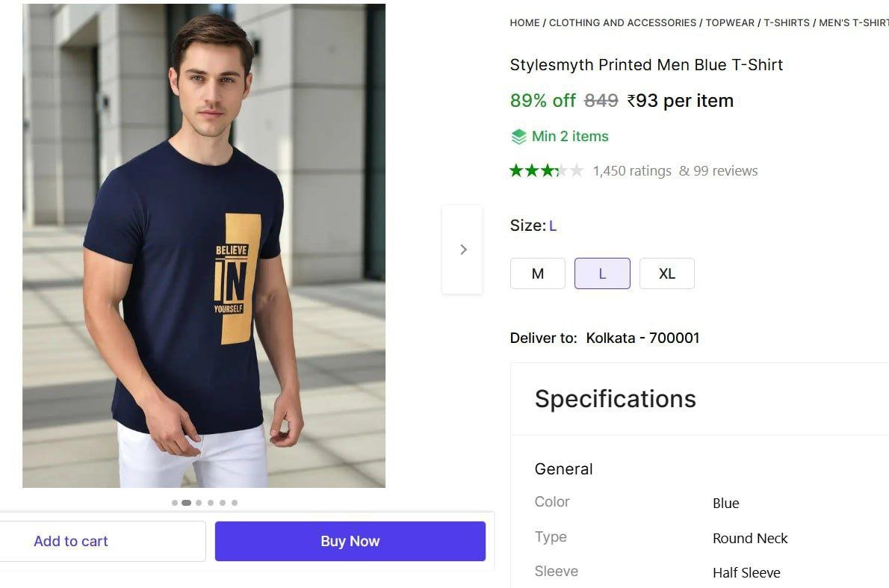This screenshot has width=889, height=588.
Task: Navigate to TOPWEAR breadcrumb
Action: coord(730,23)
